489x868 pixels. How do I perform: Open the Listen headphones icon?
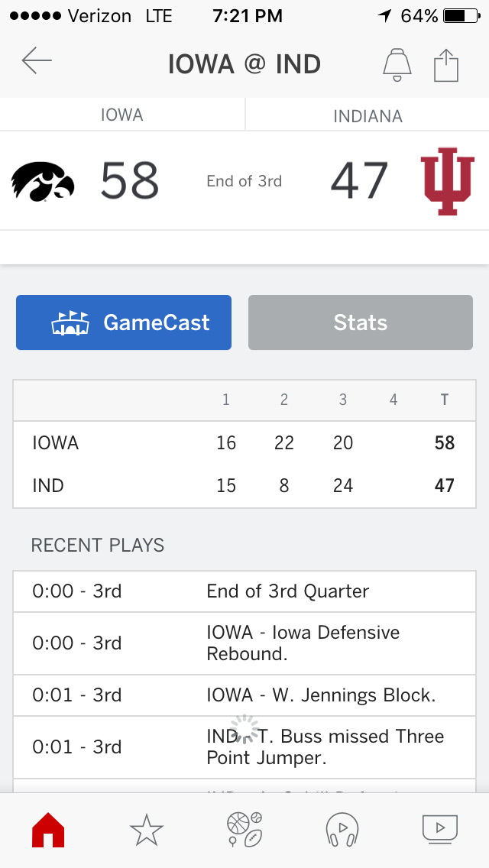342,829
